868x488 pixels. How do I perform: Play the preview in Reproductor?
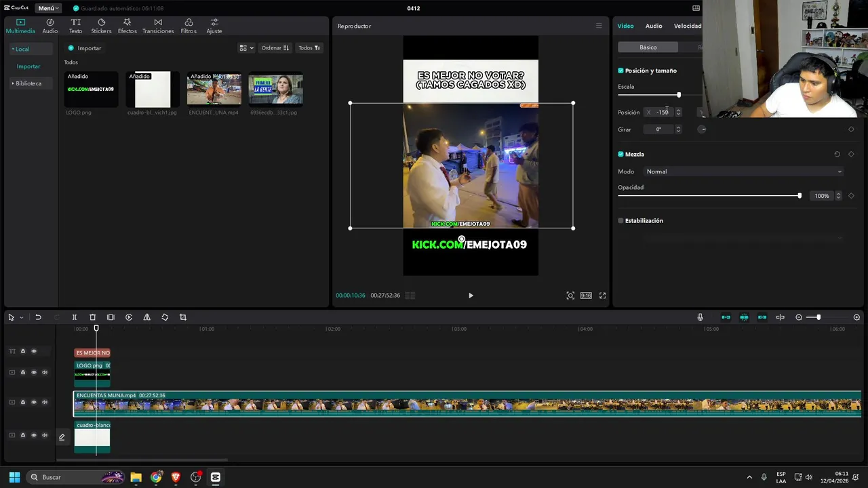(x=471, y=296)
